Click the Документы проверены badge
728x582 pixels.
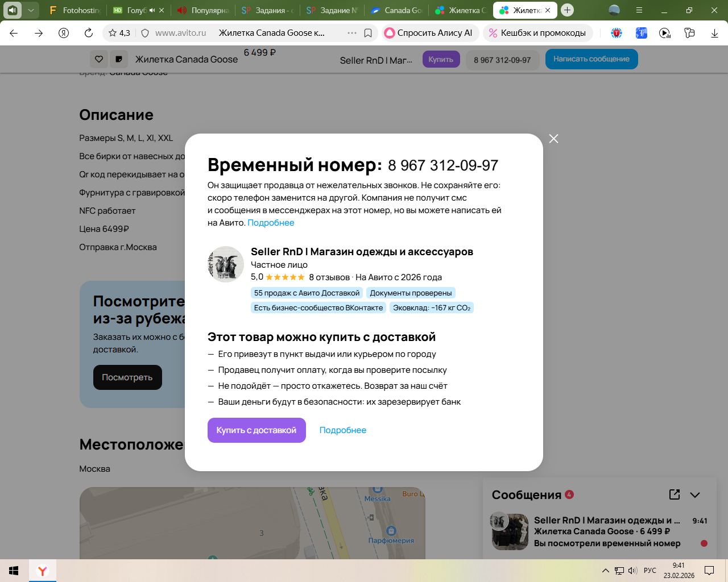411,293
